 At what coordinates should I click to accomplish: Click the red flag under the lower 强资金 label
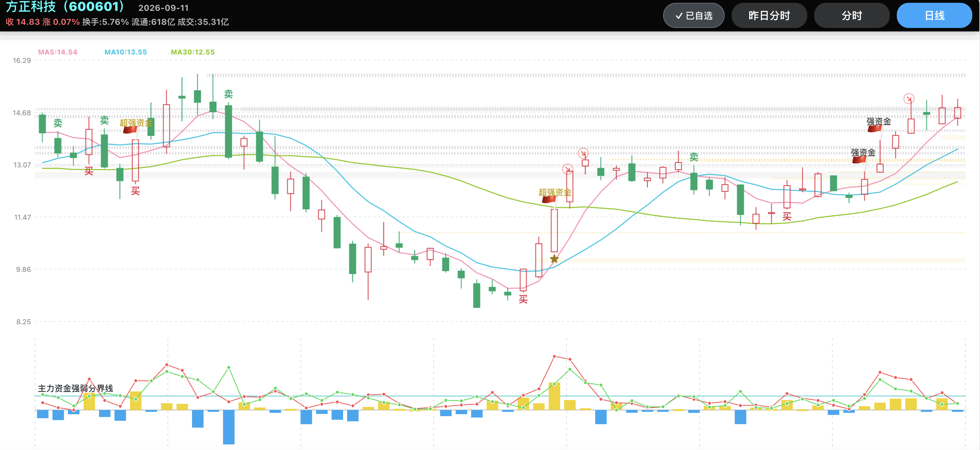(x=859, y=160)
